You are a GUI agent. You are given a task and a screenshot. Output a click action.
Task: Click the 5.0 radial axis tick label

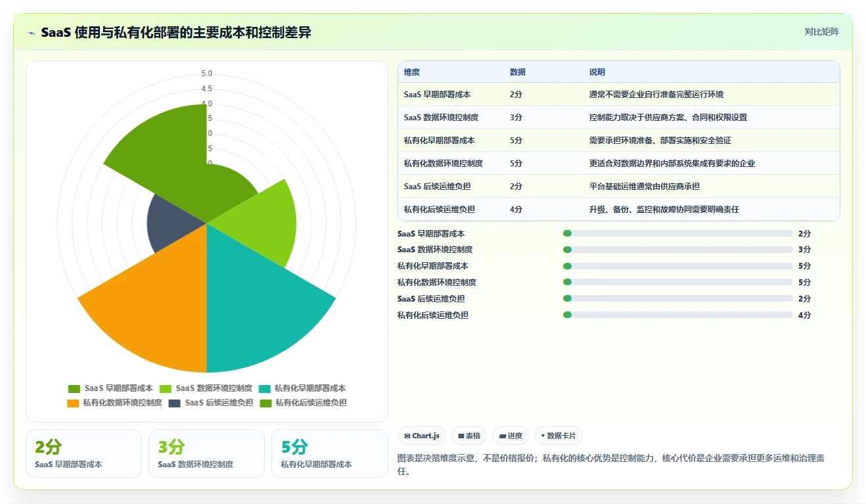coord(207,74)
